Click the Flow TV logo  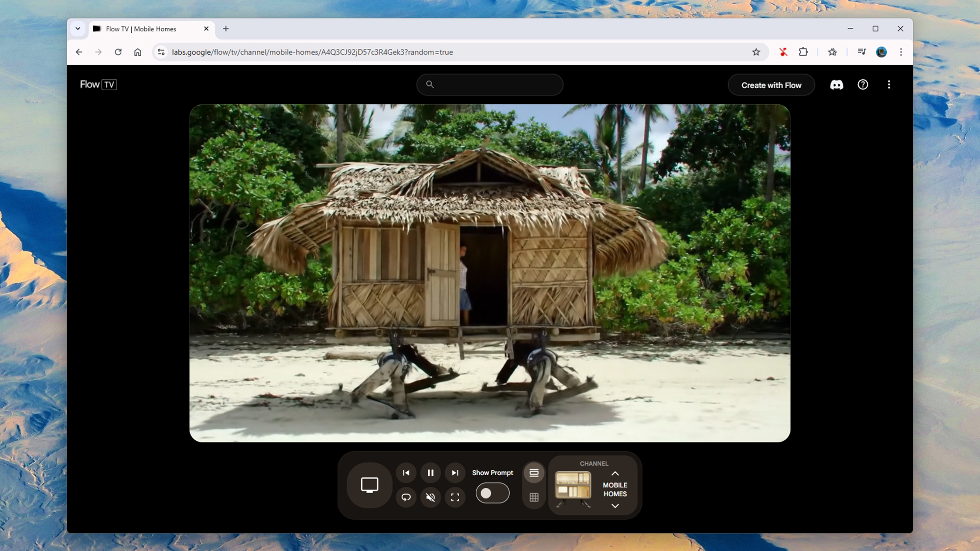98,84
